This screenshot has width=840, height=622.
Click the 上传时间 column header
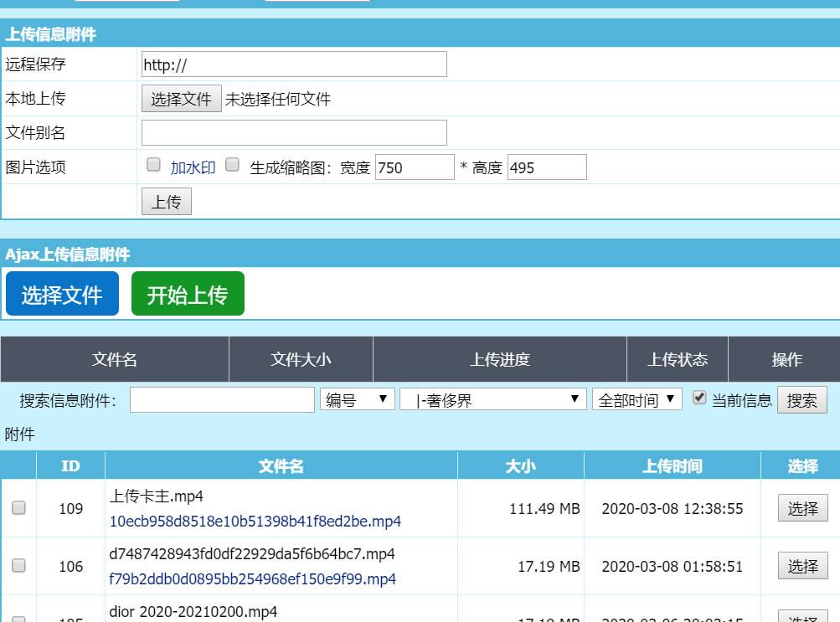coord(673,465)
